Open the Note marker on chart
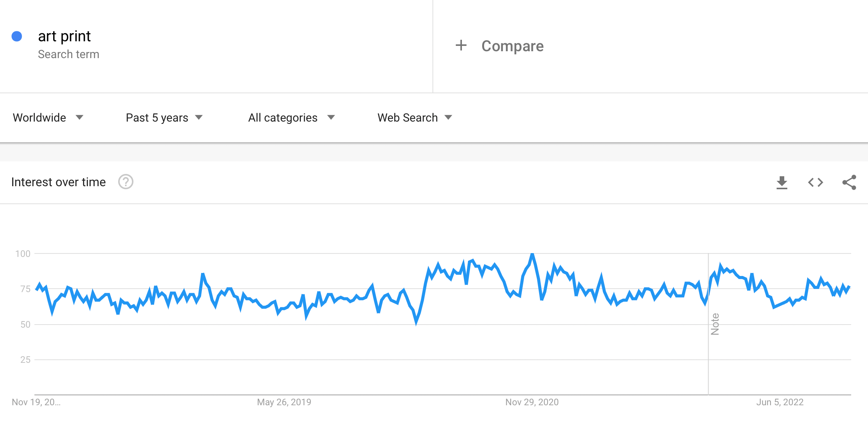 click(715, 324)
